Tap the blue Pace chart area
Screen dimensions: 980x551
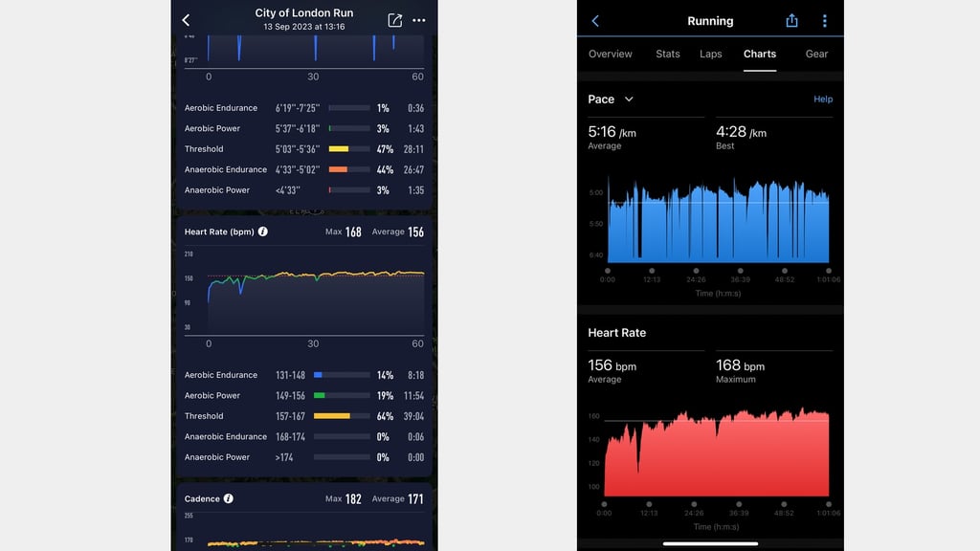coord(718,220)
